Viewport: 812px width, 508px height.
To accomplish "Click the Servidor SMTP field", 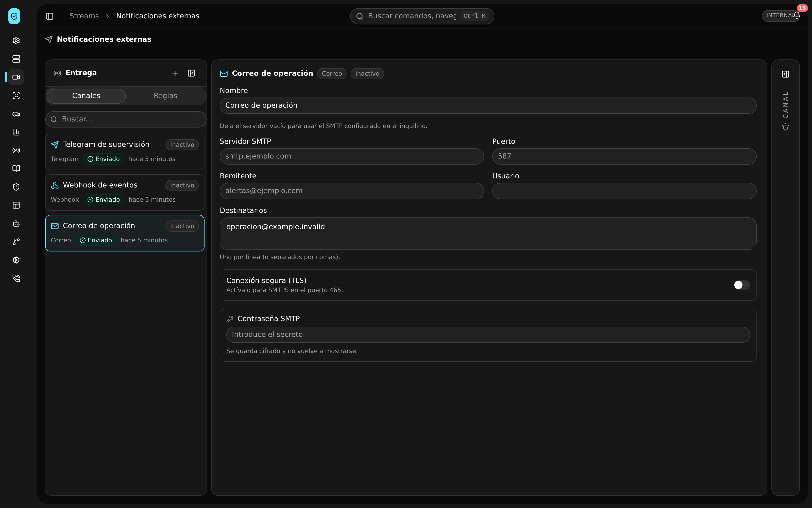I will point(352,156).
